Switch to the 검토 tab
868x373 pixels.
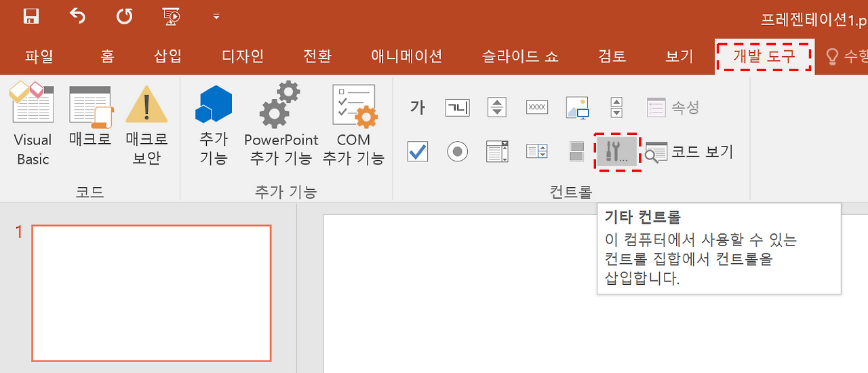[612, 56]
